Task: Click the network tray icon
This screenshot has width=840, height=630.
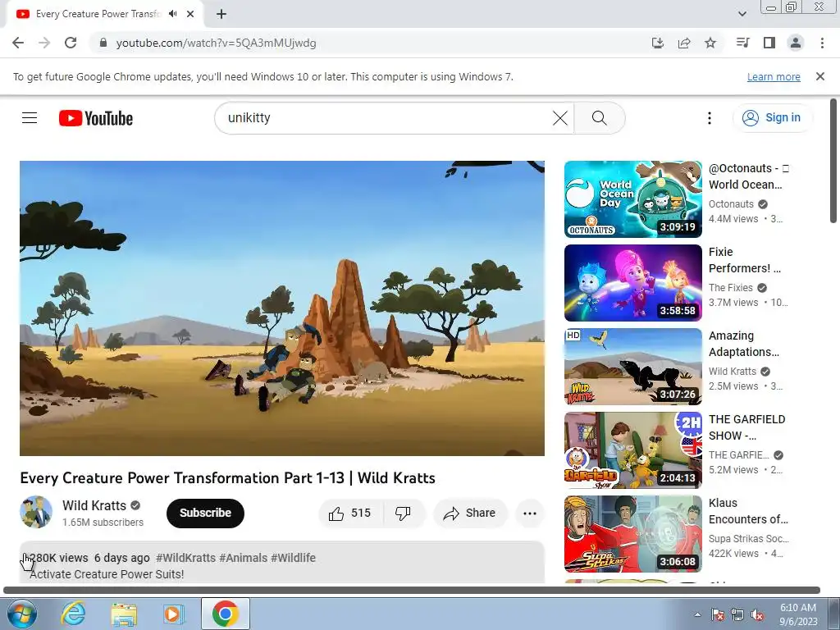Action: (737, 614)
